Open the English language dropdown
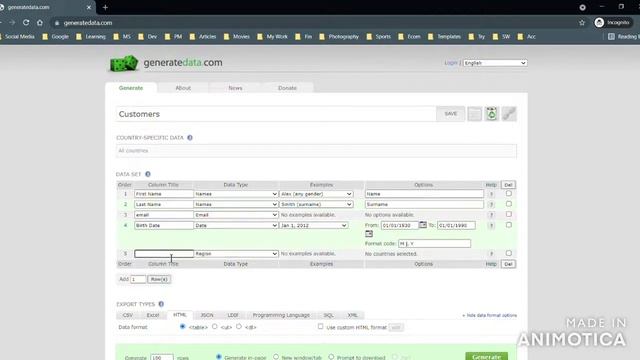 [x=495, y=63]
